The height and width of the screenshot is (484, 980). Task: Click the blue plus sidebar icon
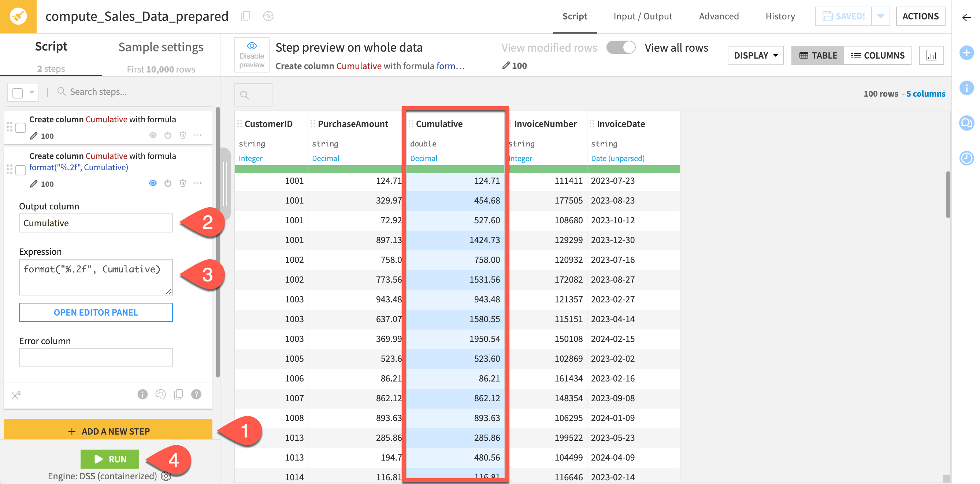point(966,52)
